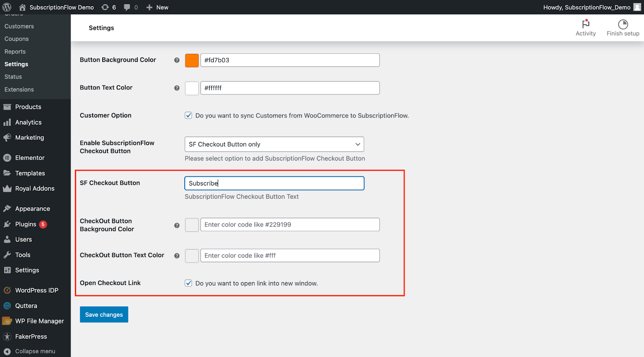Click the Marketing megaphone icon

[x=7, y=137]
